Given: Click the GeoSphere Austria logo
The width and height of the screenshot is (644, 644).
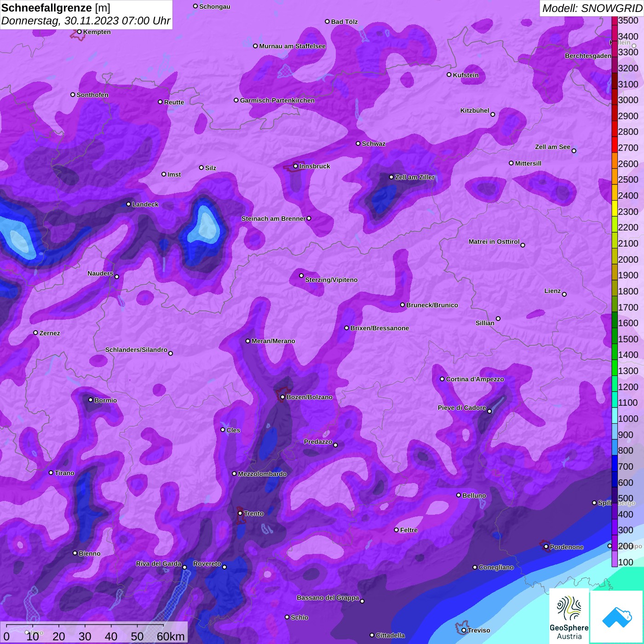Looking at the screenshot, I should [x=569, y=615].
